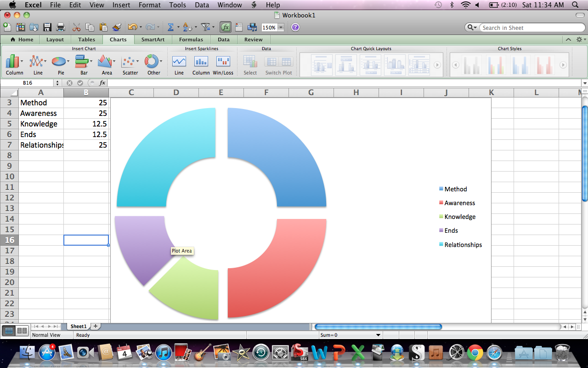The height and width of the screenshot is (368, 588).
Task: Insert a Line chart from Insert Chart group
Action: point(38,65)
